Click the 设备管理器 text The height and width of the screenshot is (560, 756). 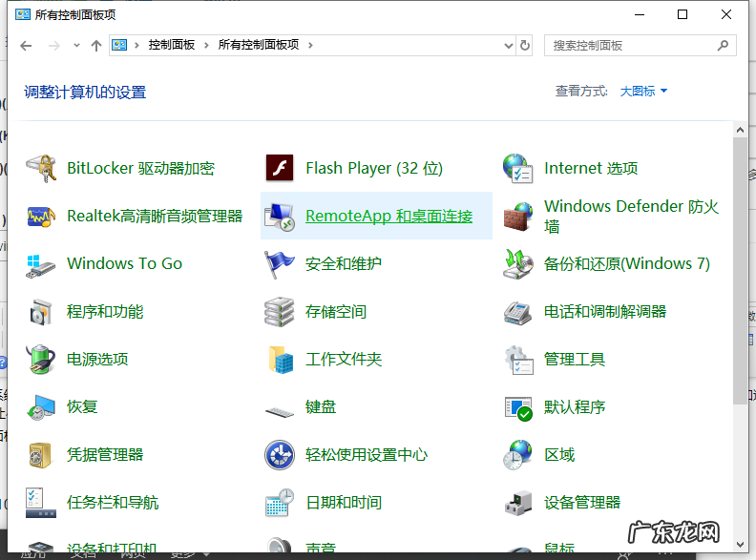pyautogui.click(x=582, y=503)
